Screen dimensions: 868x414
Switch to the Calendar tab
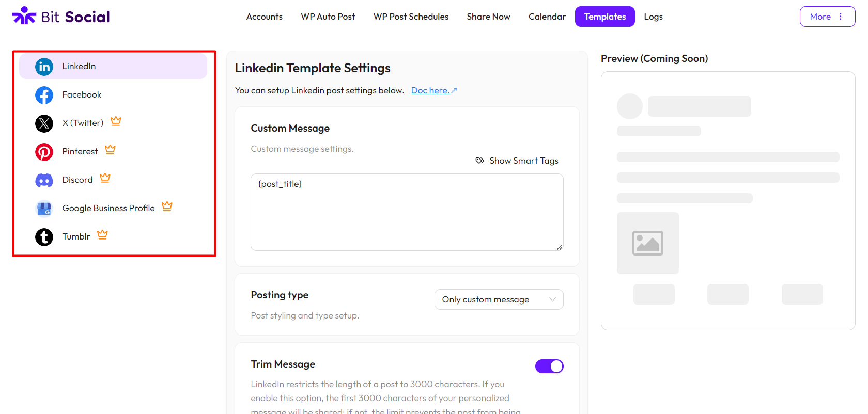[x=547, y=17]
